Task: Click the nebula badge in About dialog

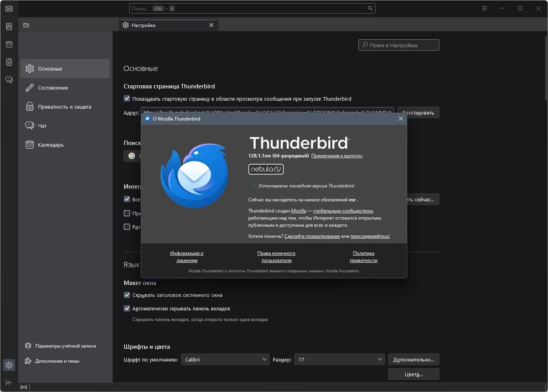Action: [x=266, y=169]
